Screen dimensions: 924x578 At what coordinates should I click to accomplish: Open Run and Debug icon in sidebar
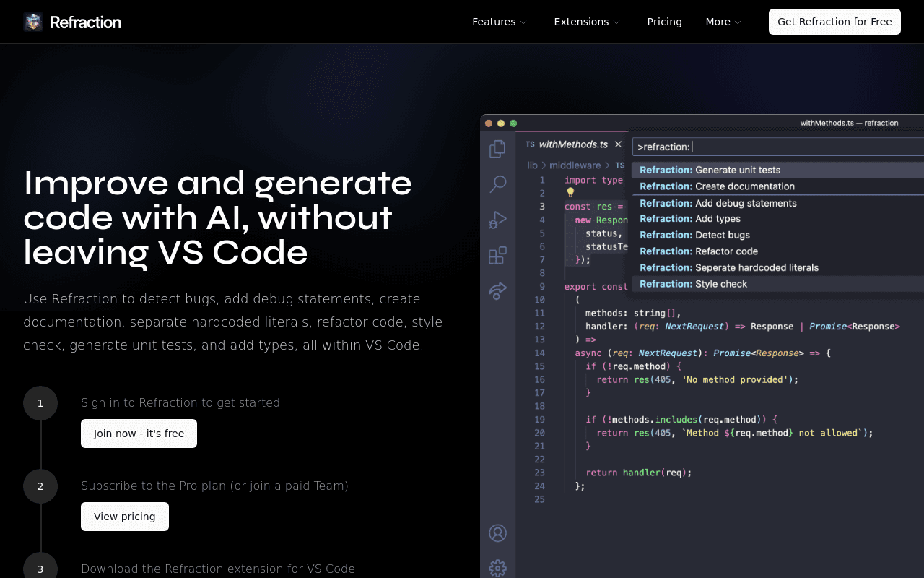point(497,220)
